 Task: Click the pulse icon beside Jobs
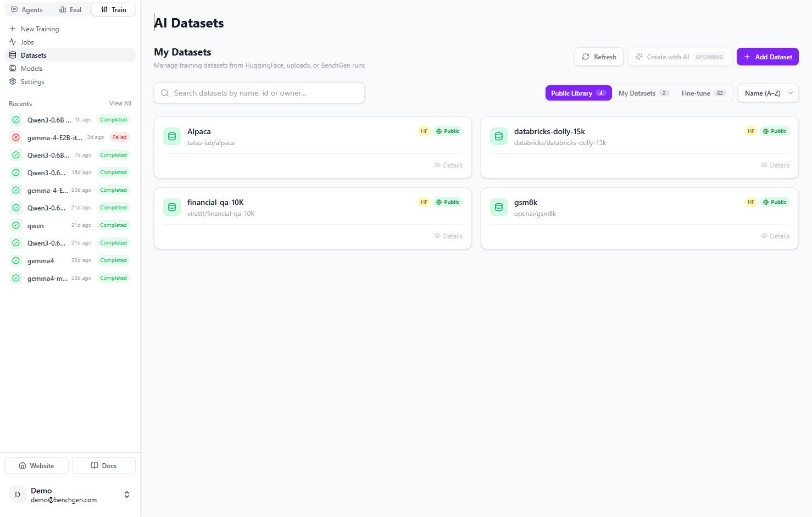pyautogui.click(x=13, y=42)
